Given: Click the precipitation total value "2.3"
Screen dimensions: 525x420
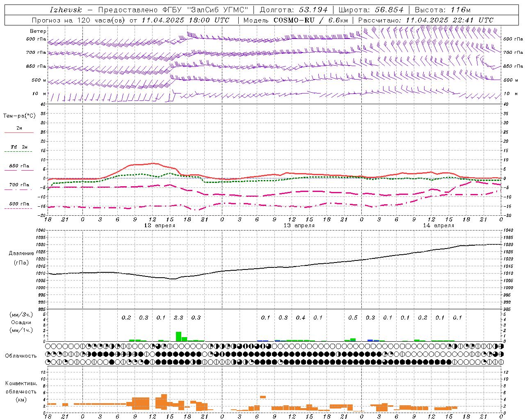Looking at the screenshot, I should coord(178,318).
